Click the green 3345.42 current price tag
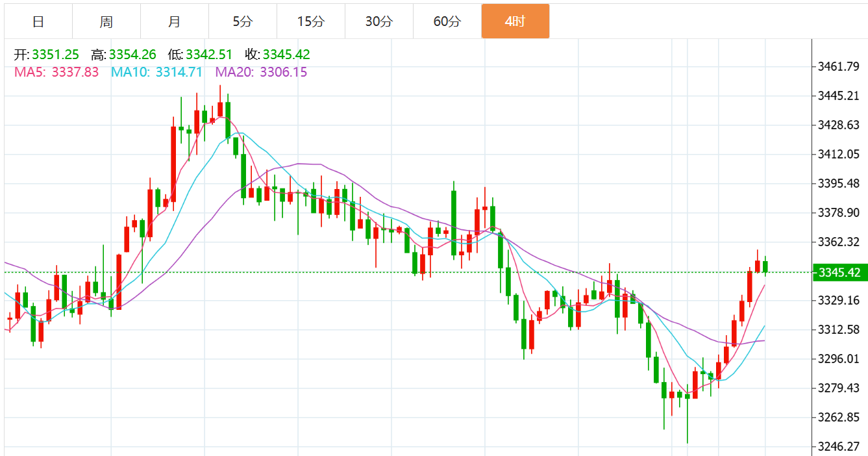 coord(839,272)
